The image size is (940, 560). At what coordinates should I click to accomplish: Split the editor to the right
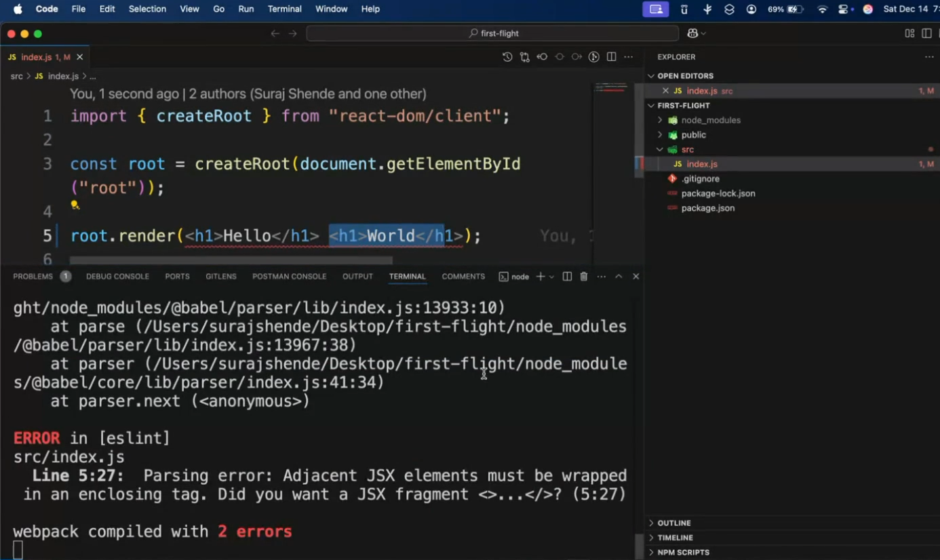pyautogui.click(x=612, y=57)
